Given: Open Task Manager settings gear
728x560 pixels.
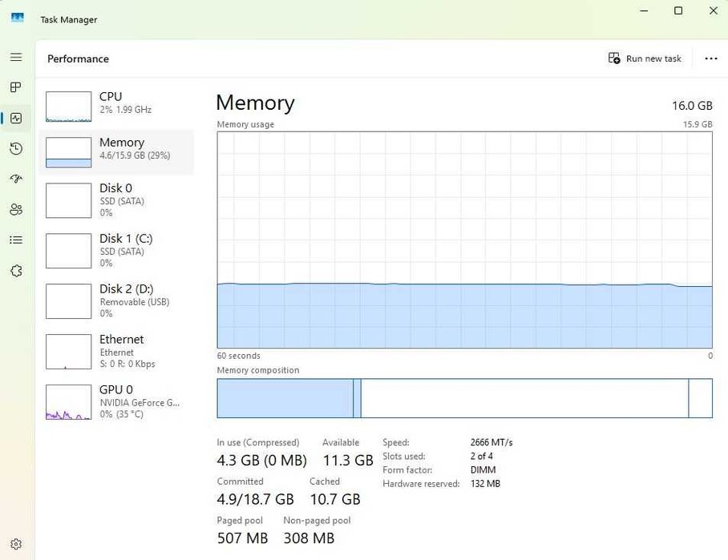Looking at the screenshot, I should point(16,544).
